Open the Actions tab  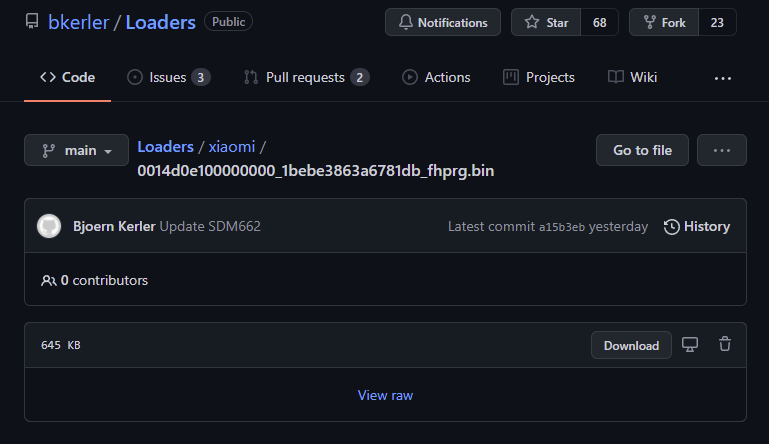(436, 78)
